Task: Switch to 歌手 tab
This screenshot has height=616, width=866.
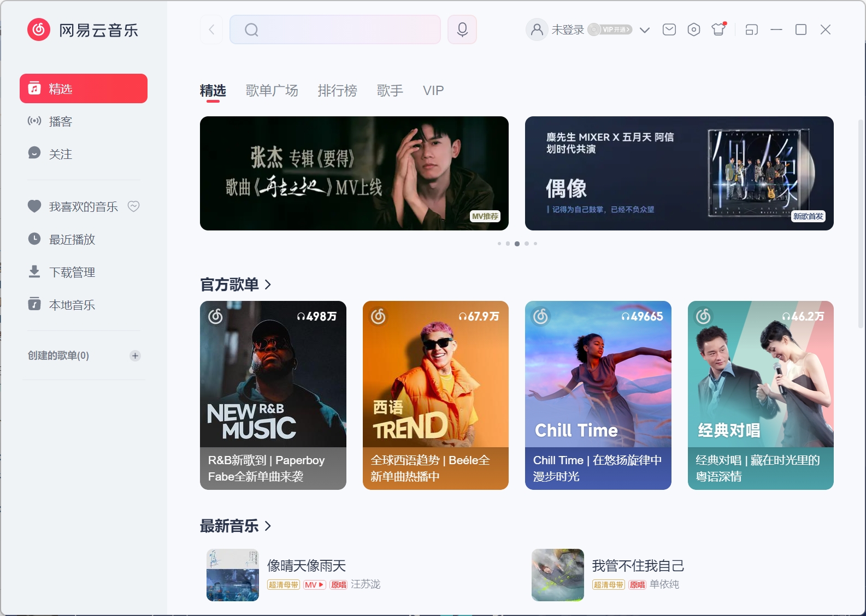Action: [x=390, y=91]
